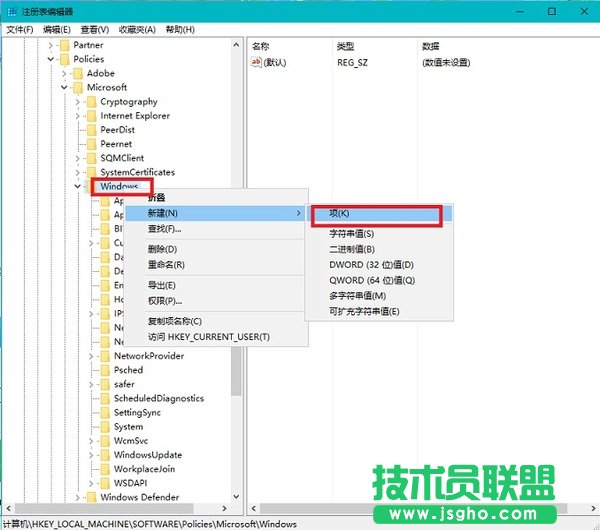The width and height of the screenshot is (600, 530).
Task: Click the Partner folder icon
Action: [x=65, y=45]
